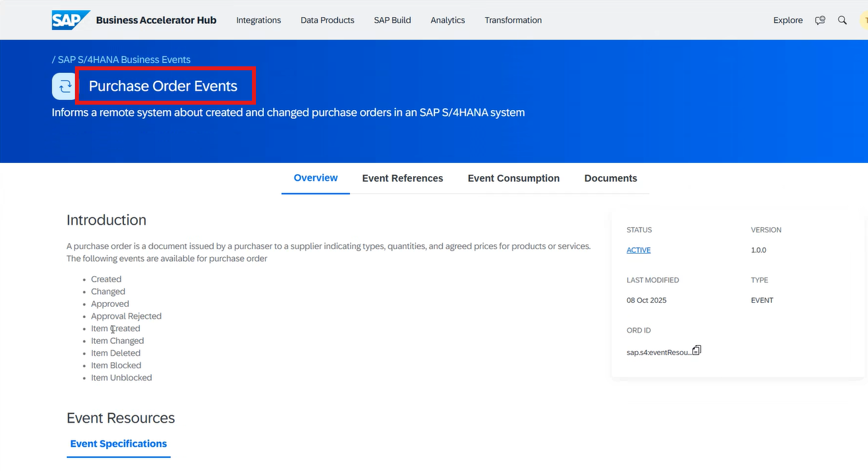Click the truncated ORD ID sap.s4:eventResou...

click(659, 353)
